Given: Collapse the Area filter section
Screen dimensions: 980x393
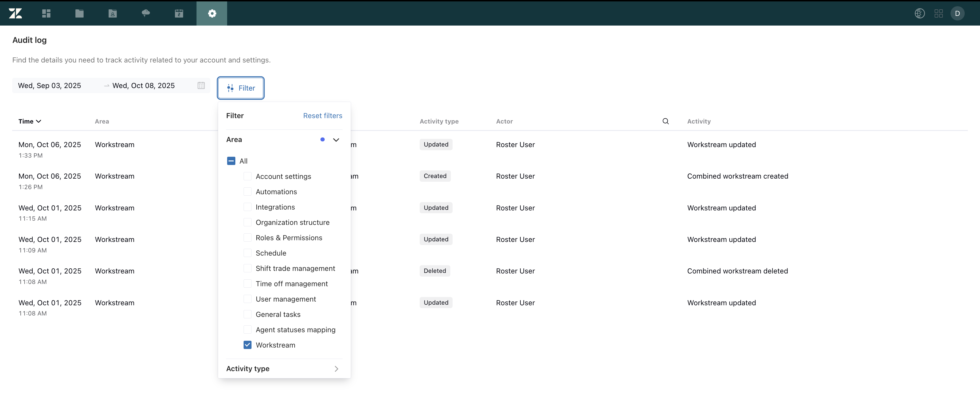Looking at the screenshot, I should click(x=336, y=140).
